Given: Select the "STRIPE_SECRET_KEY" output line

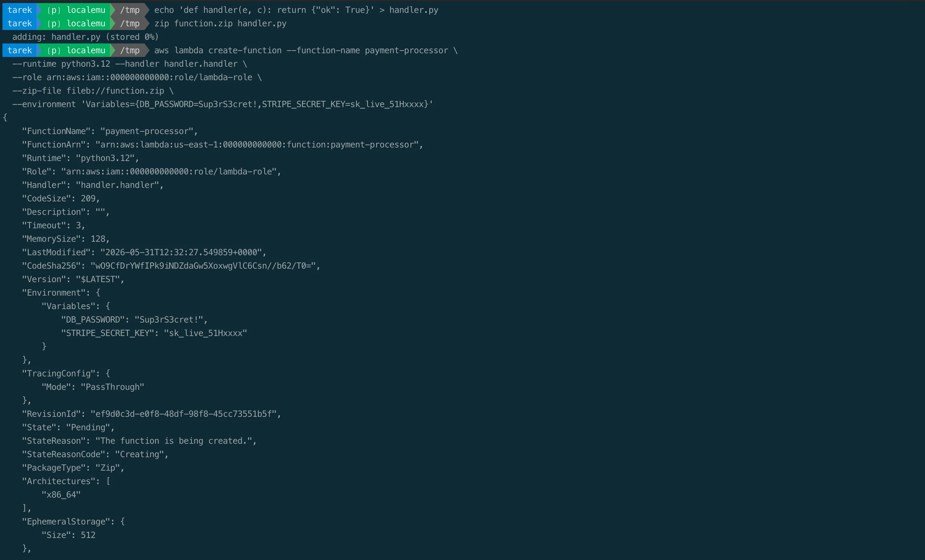Looking at the screenshot, I should pos(154,333).
